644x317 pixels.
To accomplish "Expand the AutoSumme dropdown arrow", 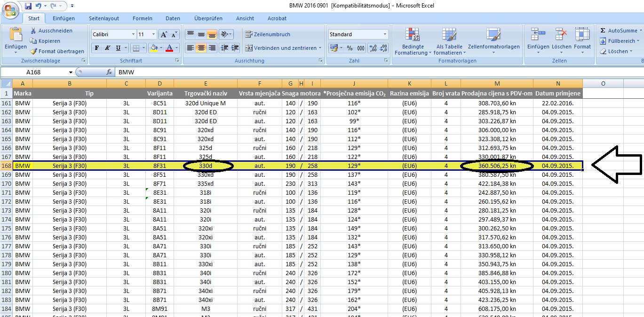I will [x=641, y=31].
